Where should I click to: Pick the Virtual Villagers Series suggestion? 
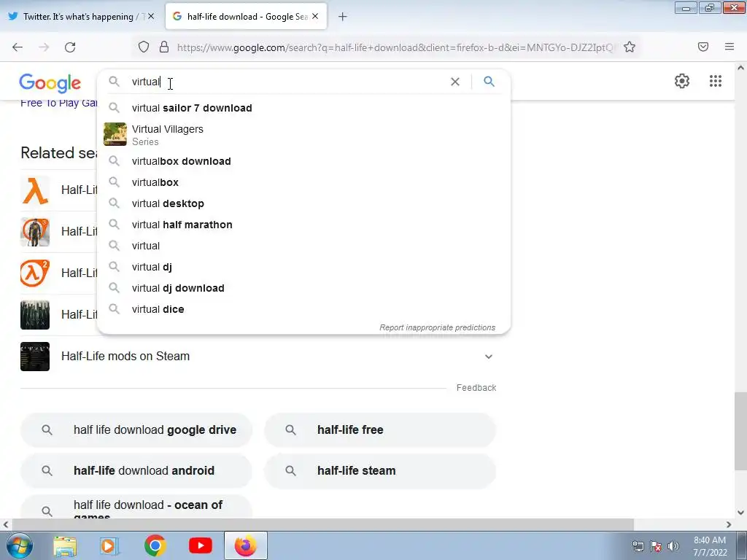click(303, 135)
